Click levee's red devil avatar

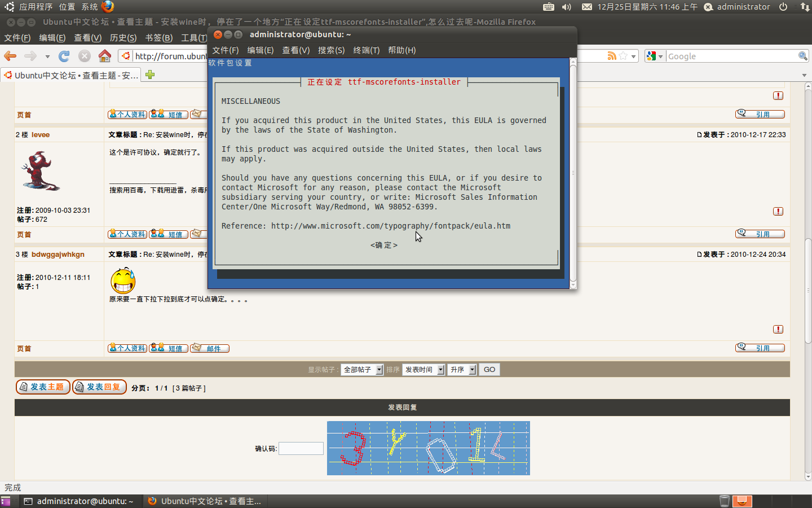tap(39, 170)
